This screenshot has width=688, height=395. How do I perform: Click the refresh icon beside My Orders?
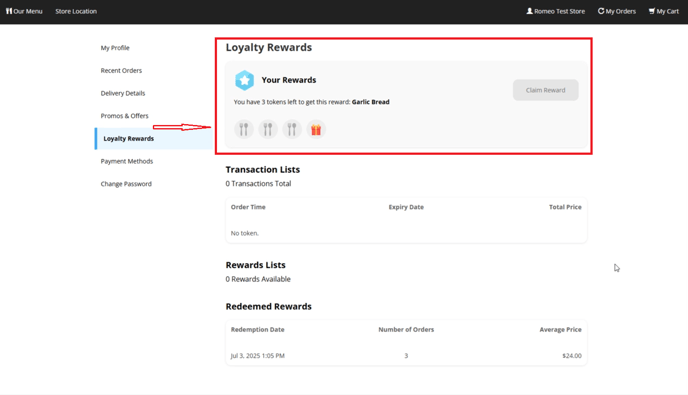click(x=601, y=11)
